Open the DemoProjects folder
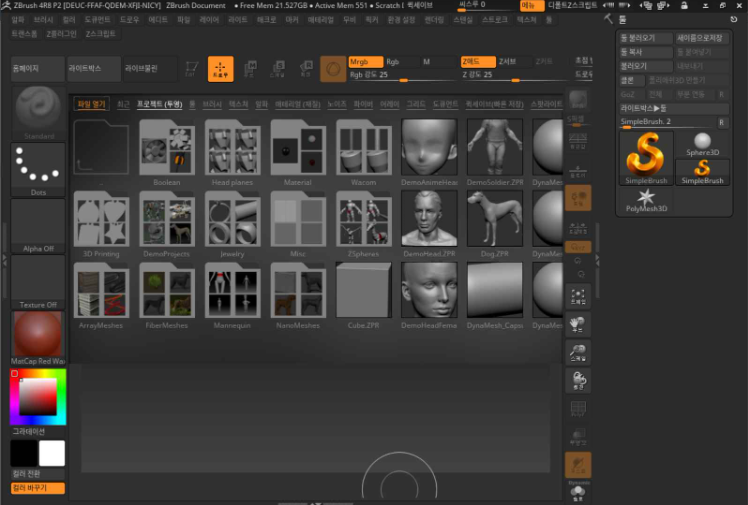 point(167,220)
